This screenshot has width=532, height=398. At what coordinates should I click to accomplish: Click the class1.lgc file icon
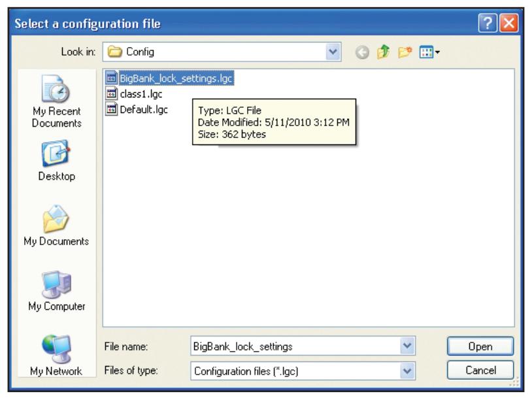tap(111, 93)
